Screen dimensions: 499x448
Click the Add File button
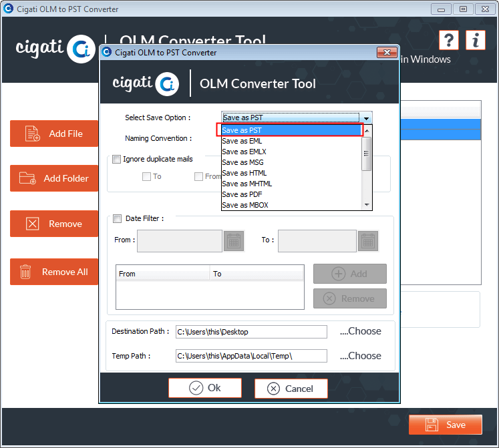[54, 134]
